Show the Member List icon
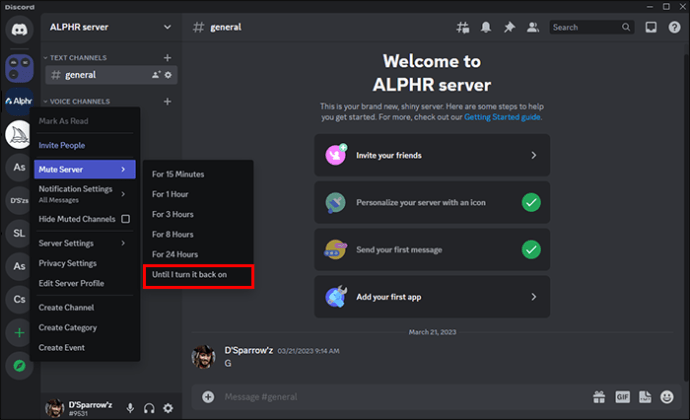Image resolution: width=690 pixels, height=420 pixels. [x=533, y=27]
